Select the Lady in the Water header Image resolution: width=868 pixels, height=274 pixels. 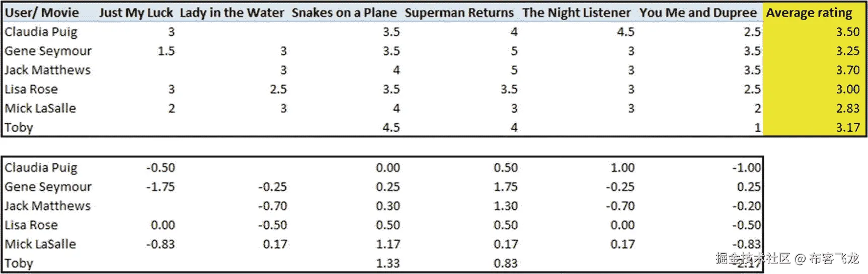(x=232, y=13)
